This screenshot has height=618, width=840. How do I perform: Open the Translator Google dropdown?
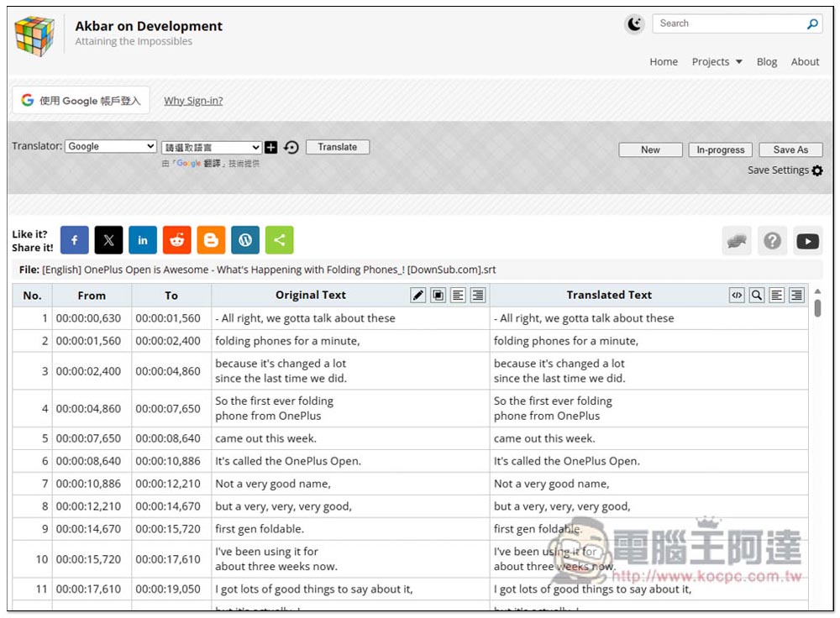111,146
